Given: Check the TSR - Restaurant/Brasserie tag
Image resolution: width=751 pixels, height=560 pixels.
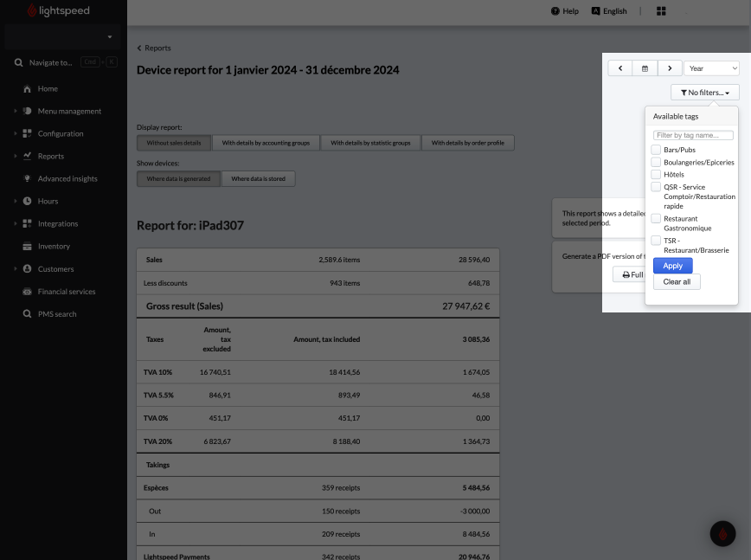Looking at the screenshot, I should [656, 241].
